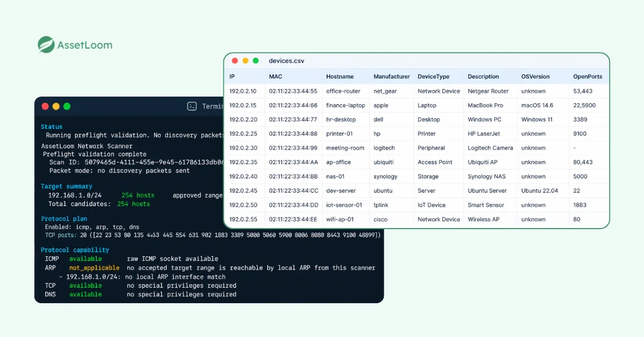Screen dimensions: 644x337
Task: Select hostname hr-desktop
Action: tap(341, 120)
